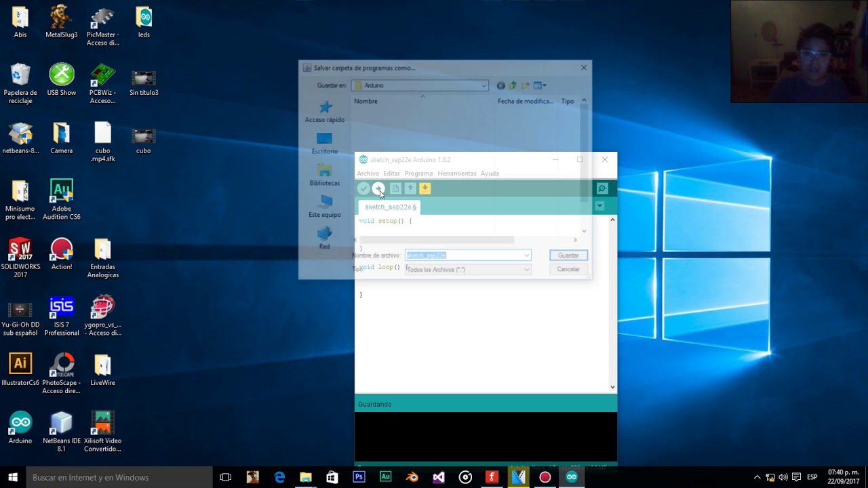Screen dimensions: 868x488
Task: Open the Herramientas menu
Action: point(456,174)
